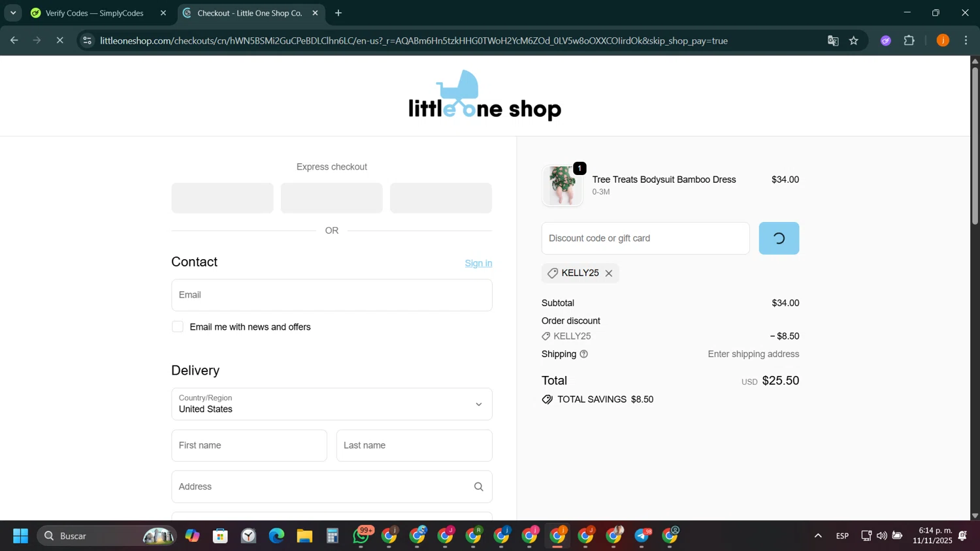
Task: Open File Explorer from the taskbar
Action: point(304,536)
